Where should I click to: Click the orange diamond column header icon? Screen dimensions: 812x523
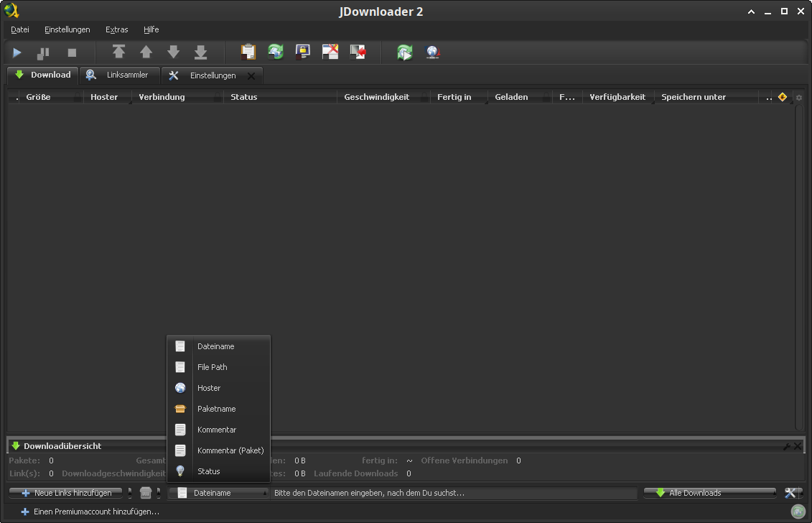point(783,97)
